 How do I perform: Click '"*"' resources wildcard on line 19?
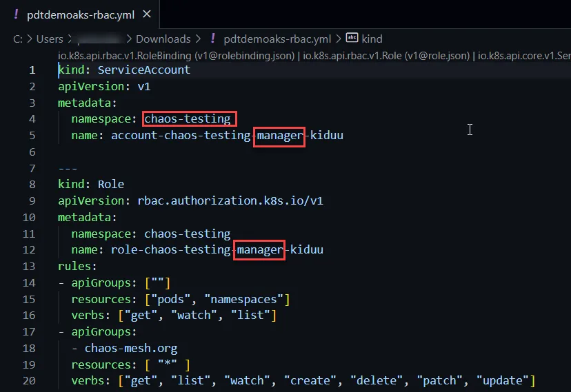168,364
